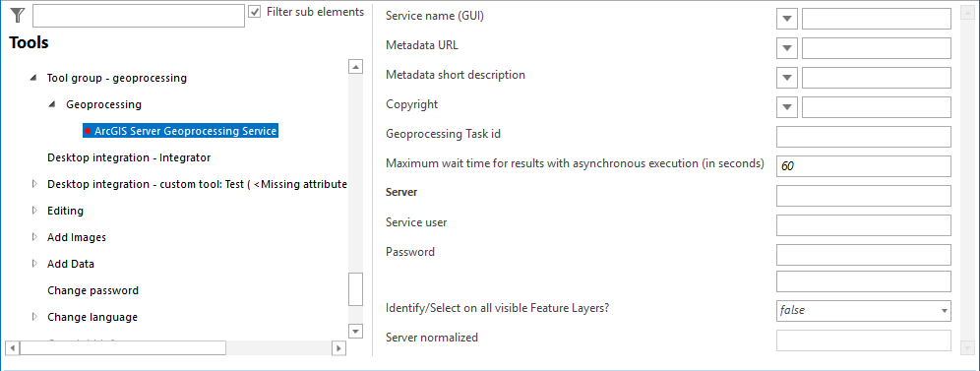Select ArcGIS Server Geoprocessing Service item
The width and height of the screenshot is (980, 371).
pyautogui.click(x=180, y=131)
